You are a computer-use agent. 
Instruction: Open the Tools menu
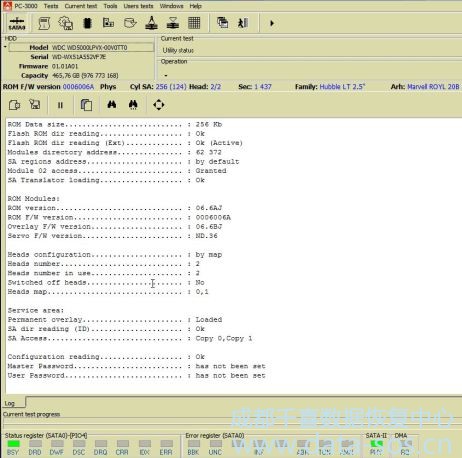110,6
